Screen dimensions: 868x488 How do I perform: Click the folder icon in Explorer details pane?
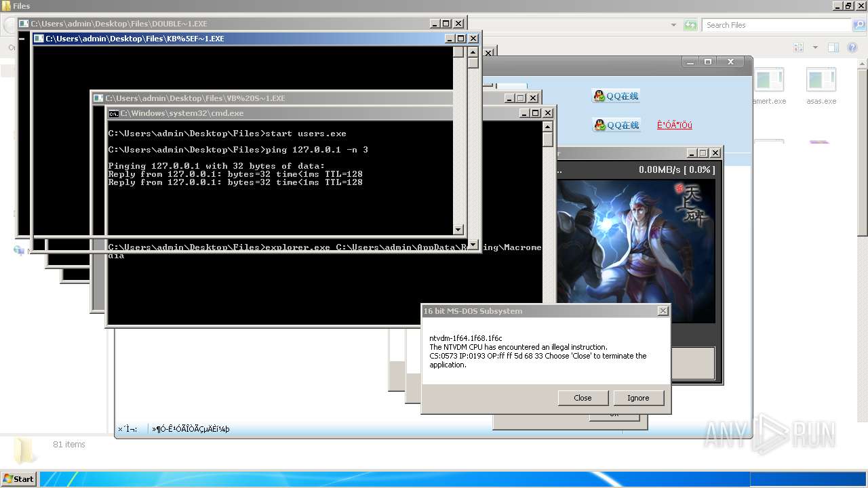24,449
